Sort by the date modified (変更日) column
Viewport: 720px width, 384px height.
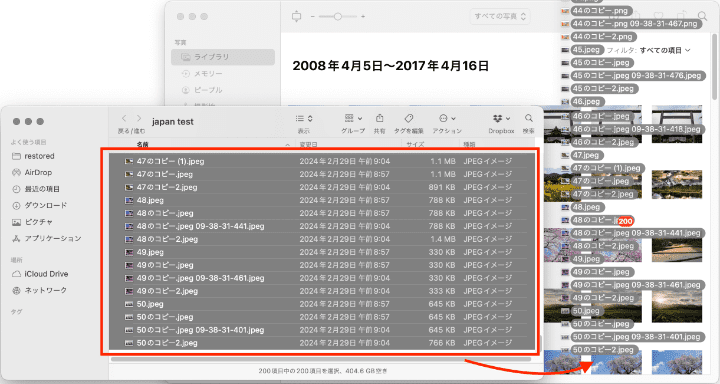tap(309, 145)
